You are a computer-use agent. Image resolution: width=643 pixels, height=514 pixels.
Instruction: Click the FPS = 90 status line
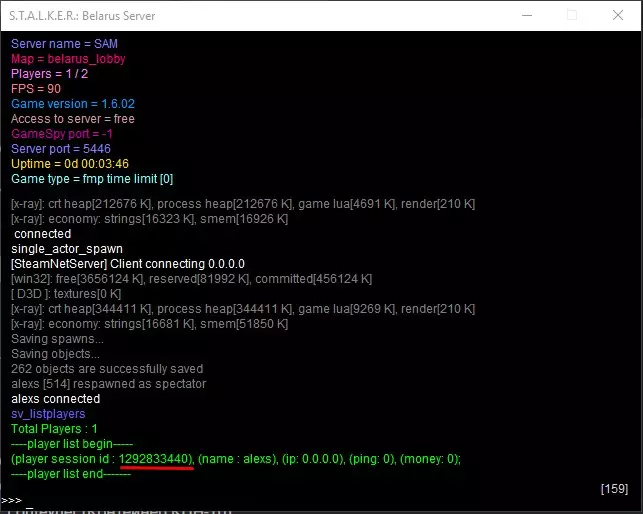tap(36, 89)
